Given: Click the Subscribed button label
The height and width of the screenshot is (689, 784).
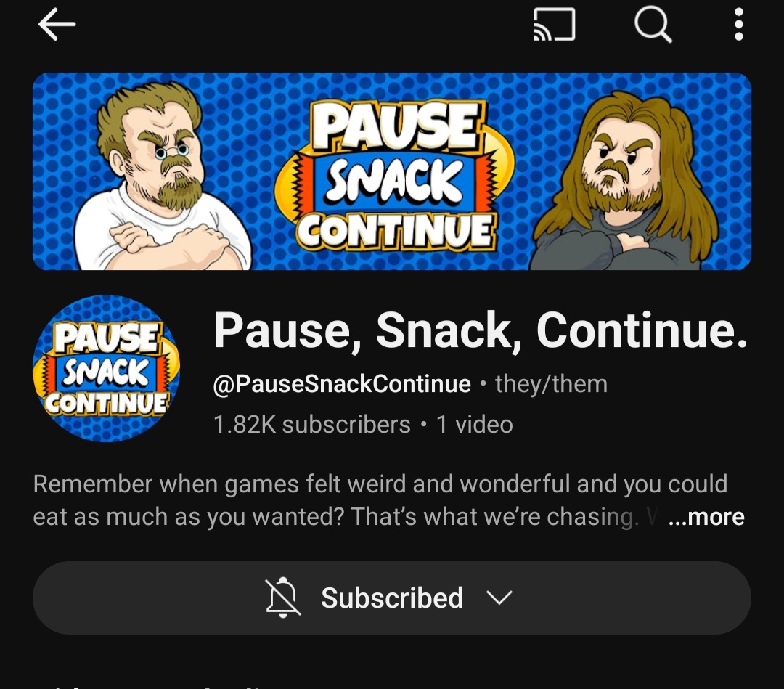Looking at the screenshot, I should 392,598.
